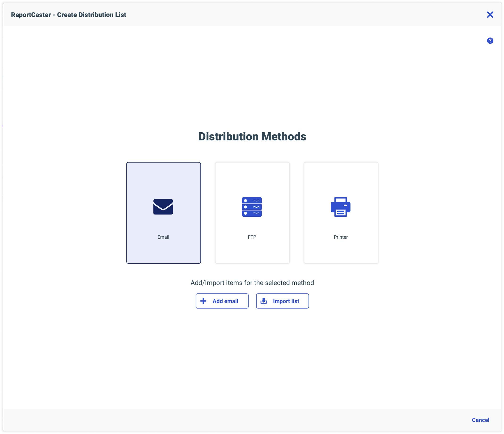Screen dimensions: 504x434
Task: Click the Distribution Methods heading
Action: click(x=252, y=136)
